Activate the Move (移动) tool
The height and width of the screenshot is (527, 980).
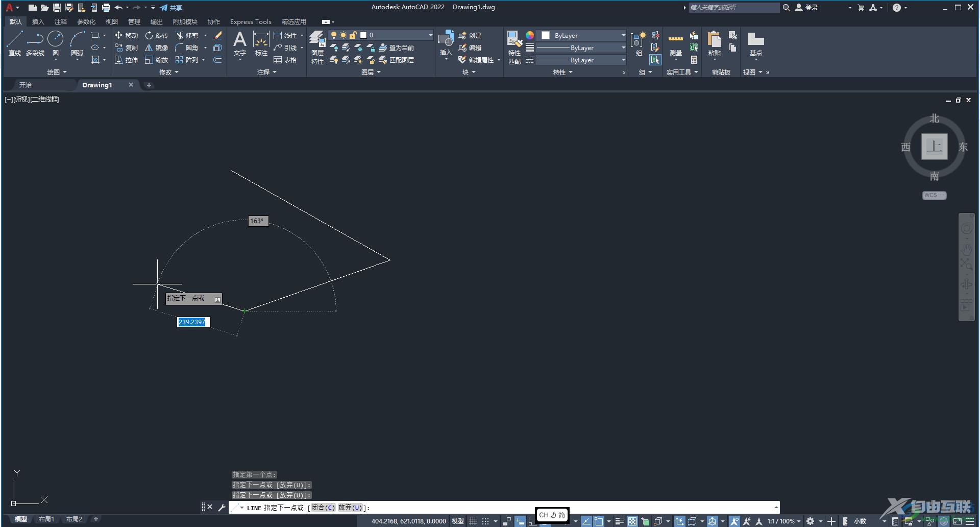pyautogui.click(x=126, y=36)
